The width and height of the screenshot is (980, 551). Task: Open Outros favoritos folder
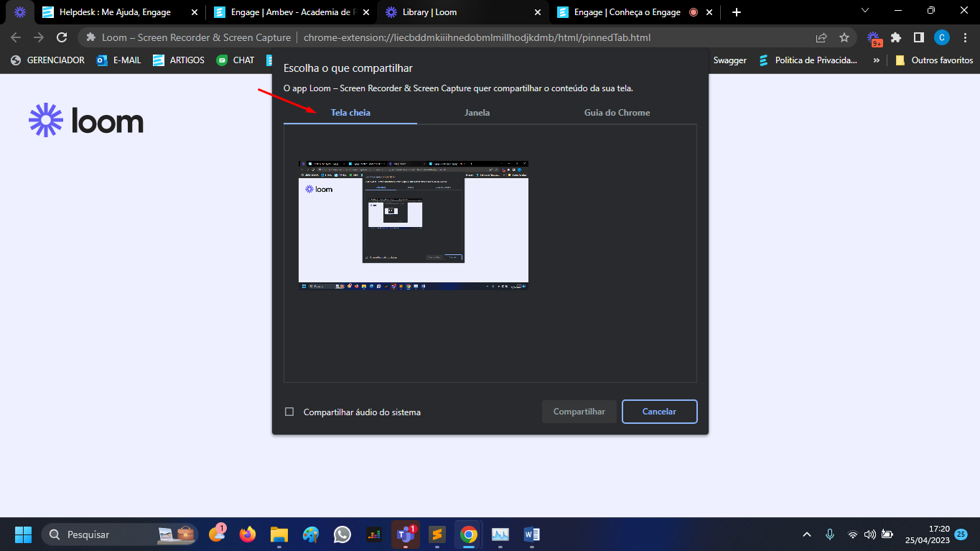pos(933,60)
